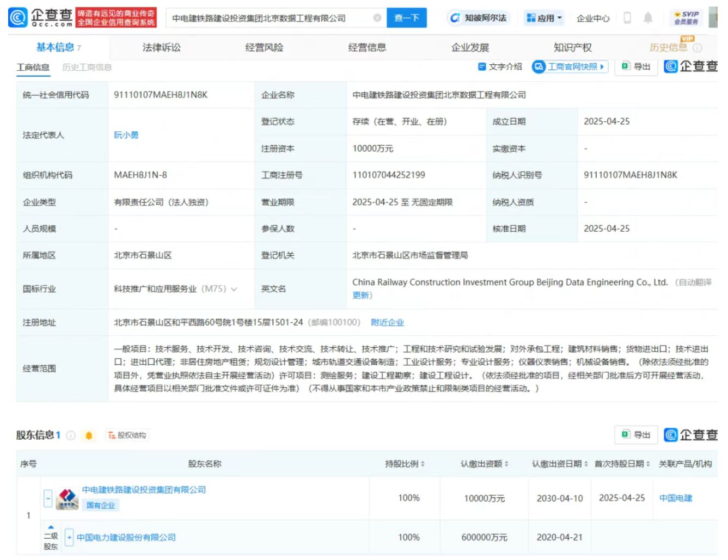Click credit code 91110107MAEH8J1N8K value
The height and width of the screenshot is (560, 728).
pos(161,95)
